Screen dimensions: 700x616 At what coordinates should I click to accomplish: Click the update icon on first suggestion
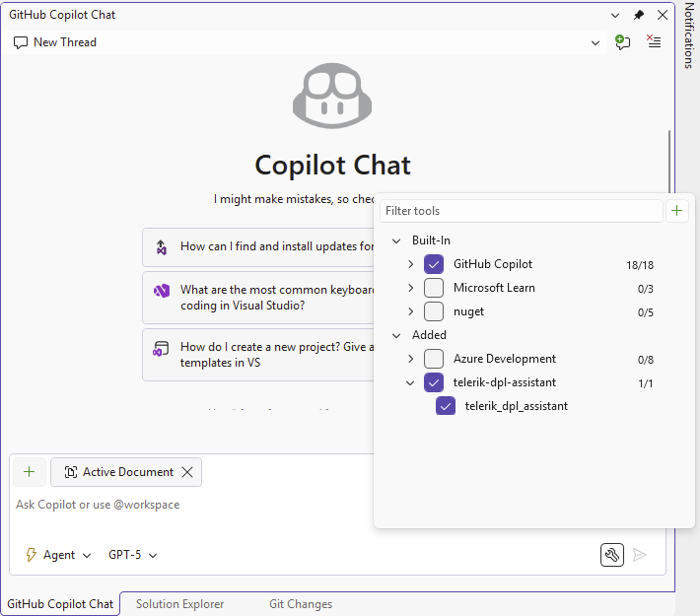[x=161, y=246]
